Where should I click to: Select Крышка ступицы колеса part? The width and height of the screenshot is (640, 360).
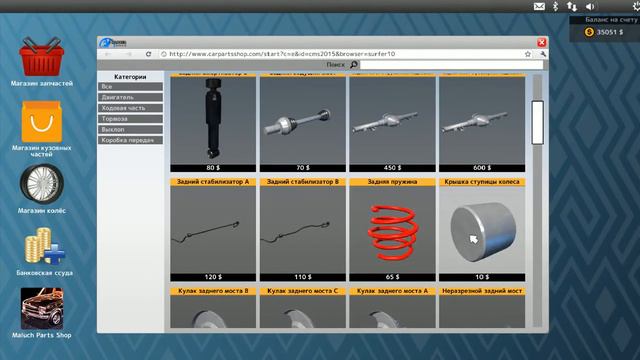[x=482, y=229]
